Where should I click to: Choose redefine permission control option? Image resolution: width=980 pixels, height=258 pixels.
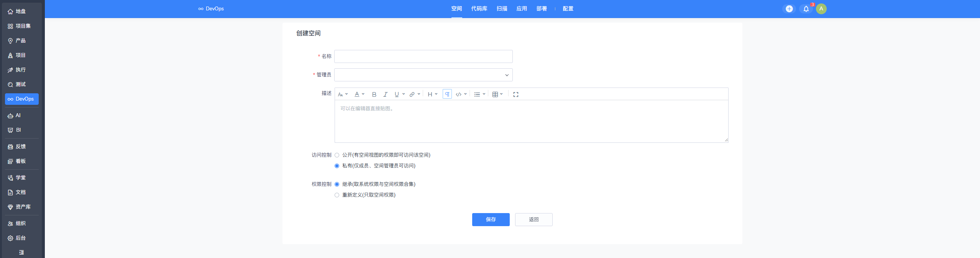tap(337, 195)
